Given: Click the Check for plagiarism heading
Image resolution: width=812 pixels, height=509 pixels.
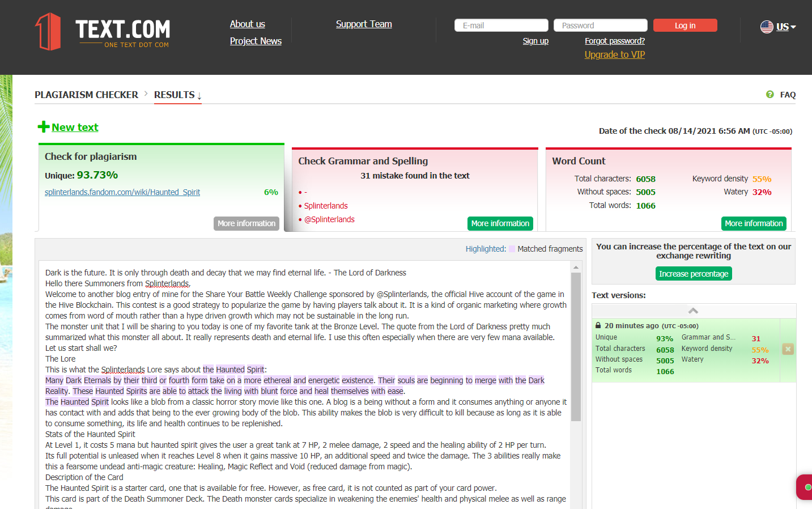Looking at the screenshot, I should 91,156.
